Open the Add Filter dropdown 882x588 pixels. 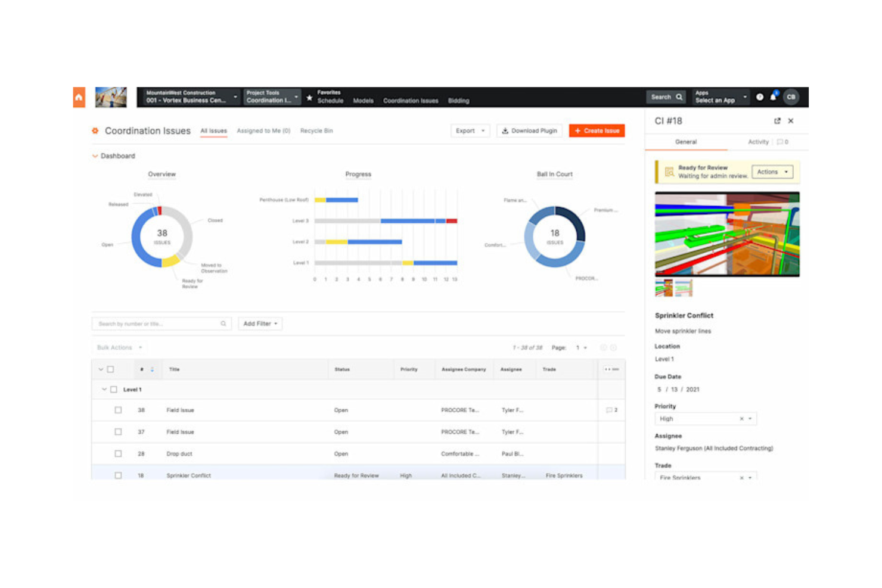pyautogui.click(x=260, y=323)
